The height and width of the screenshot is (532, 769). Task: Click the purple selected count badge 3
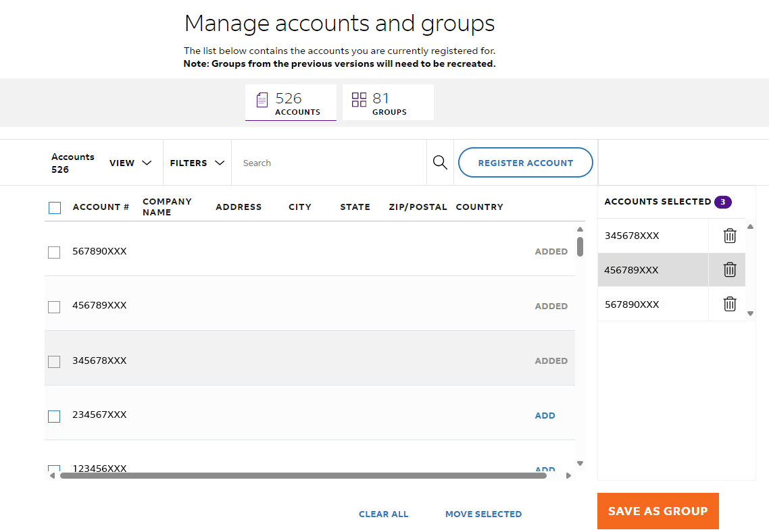tap(723, 202)
